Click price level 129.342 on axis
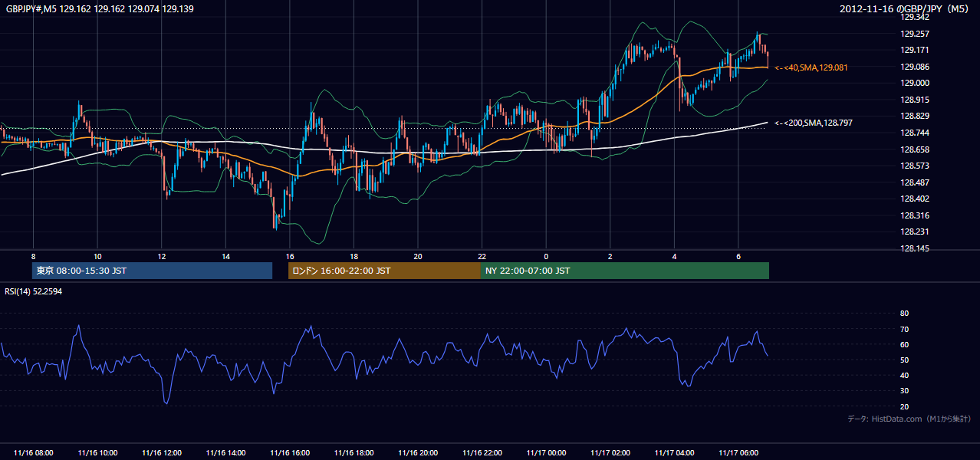The image size is (980, 460). point(916,17)
